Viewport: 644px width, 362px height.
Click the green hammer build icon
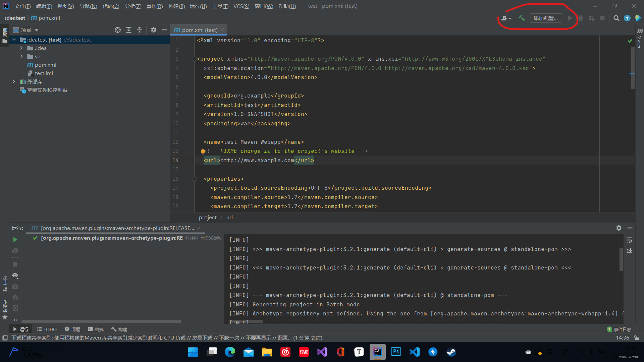pos(522,18)
